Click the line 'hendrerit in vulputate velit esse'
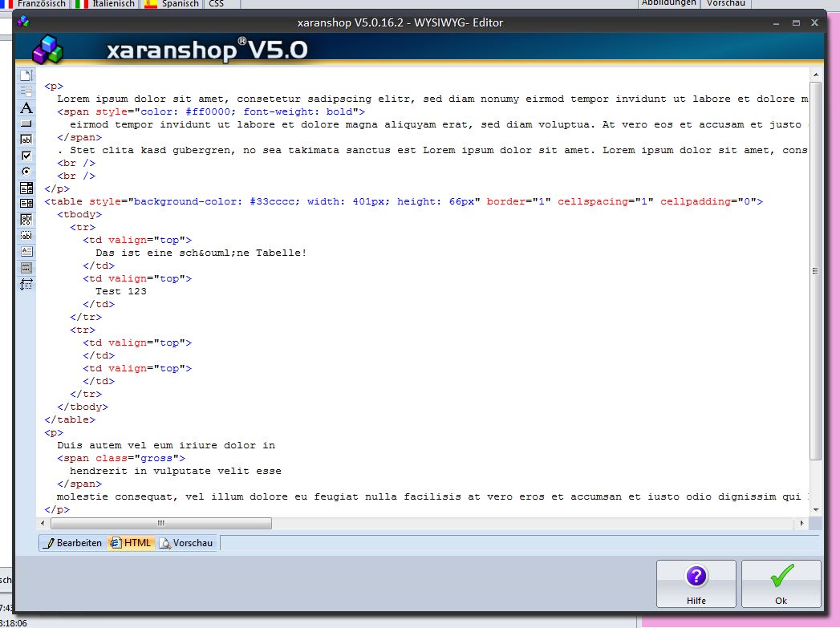The height and width of the screenshot is (628, 840). (x=176, y=471)
